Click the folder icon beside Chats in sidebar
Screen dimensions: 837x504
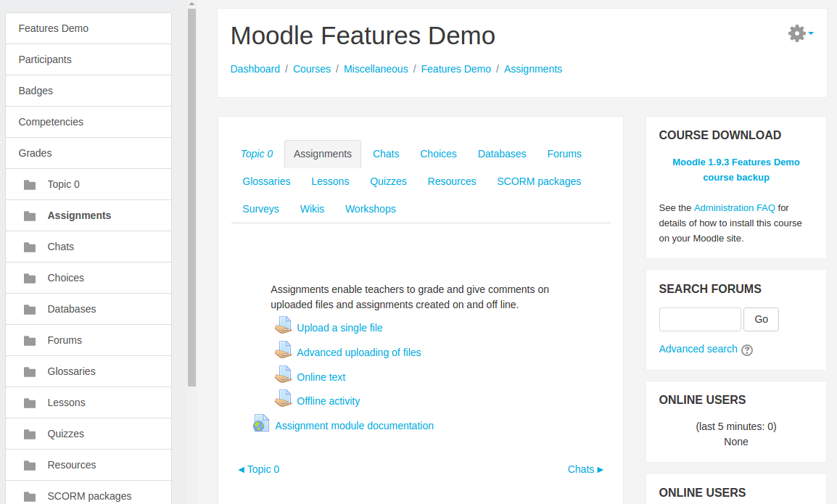30,247
